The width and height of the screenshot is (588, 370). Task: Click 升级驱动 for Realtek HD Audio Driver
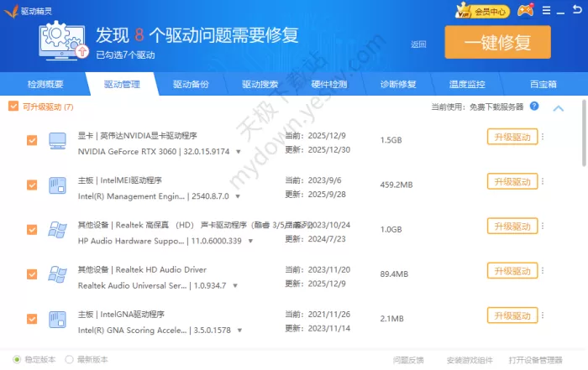click(x=512, y=270)
